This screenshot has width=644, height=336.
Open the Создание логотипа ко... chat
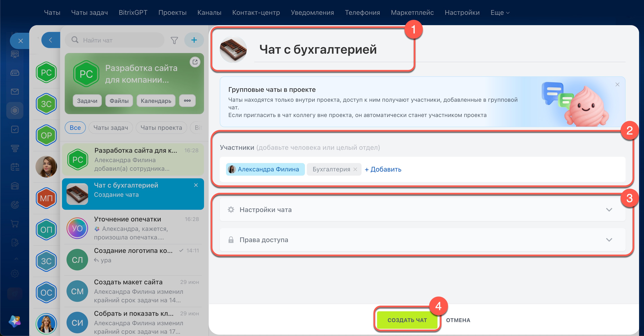133,260
